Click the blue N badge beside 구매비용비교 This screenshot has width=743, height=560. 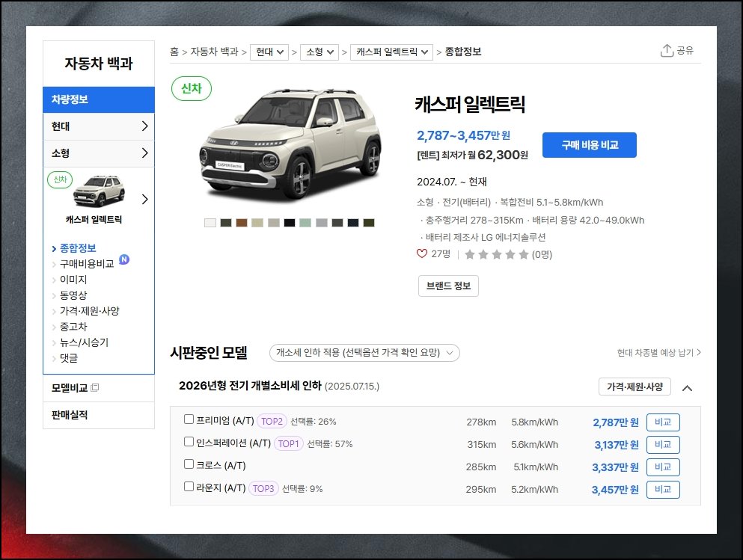123,259
